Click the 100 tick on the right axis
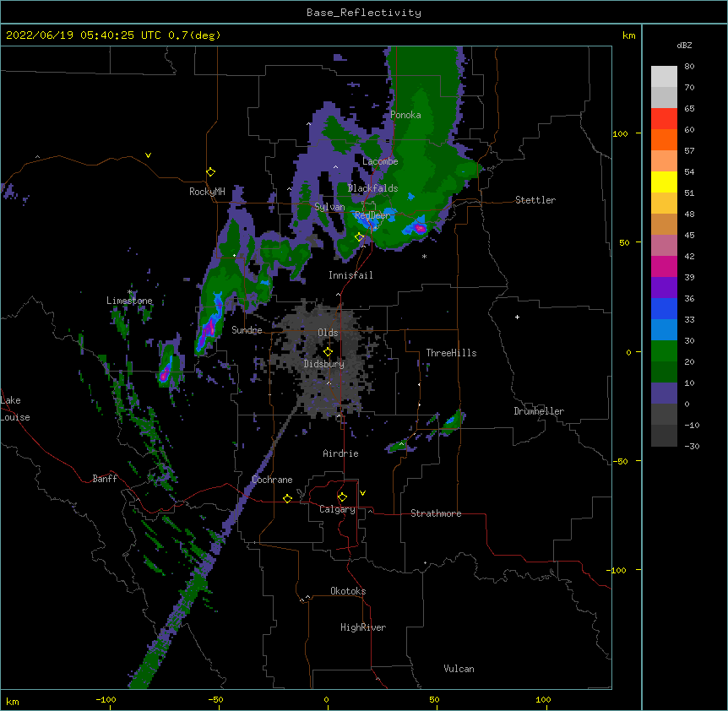This screenshot has height=711, width=728. 620,133
